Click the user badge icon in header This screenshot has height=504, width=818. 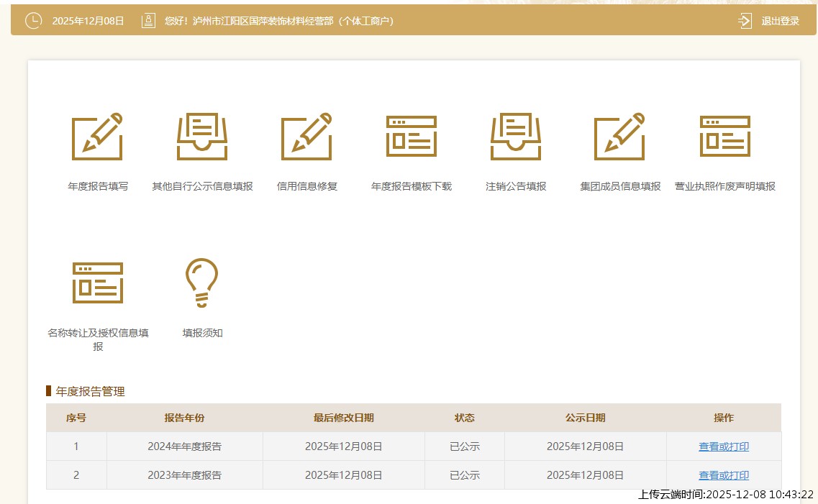tap(148, 21)
